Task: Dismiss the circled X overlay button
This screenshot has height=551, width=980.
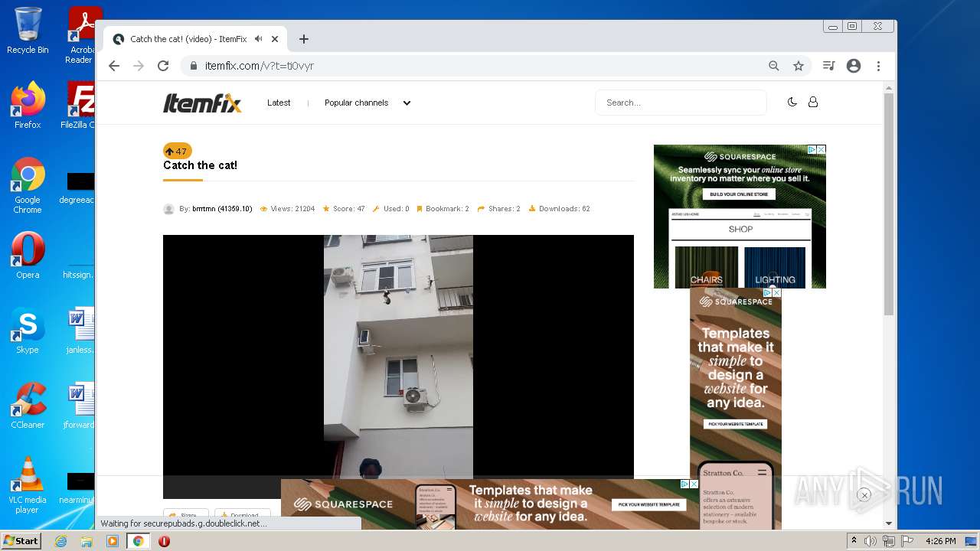Action: tap(864, 495)
